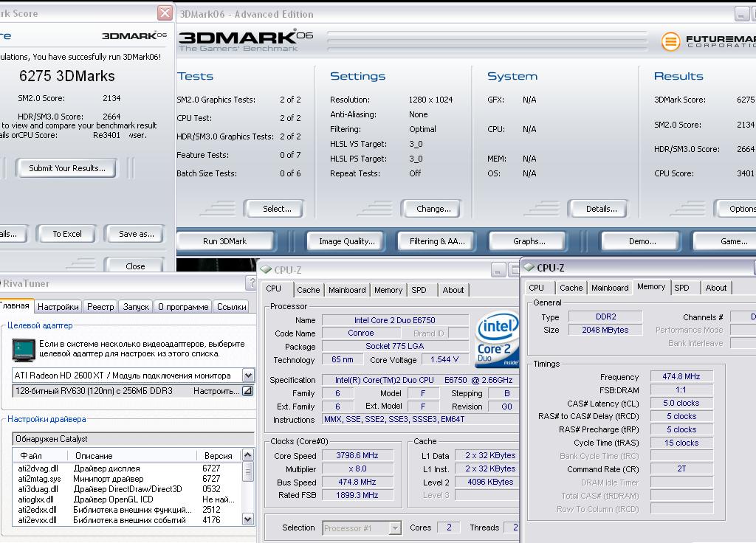
Task: Click scroll down arrow in driver file list
Action: click(248, 519)
